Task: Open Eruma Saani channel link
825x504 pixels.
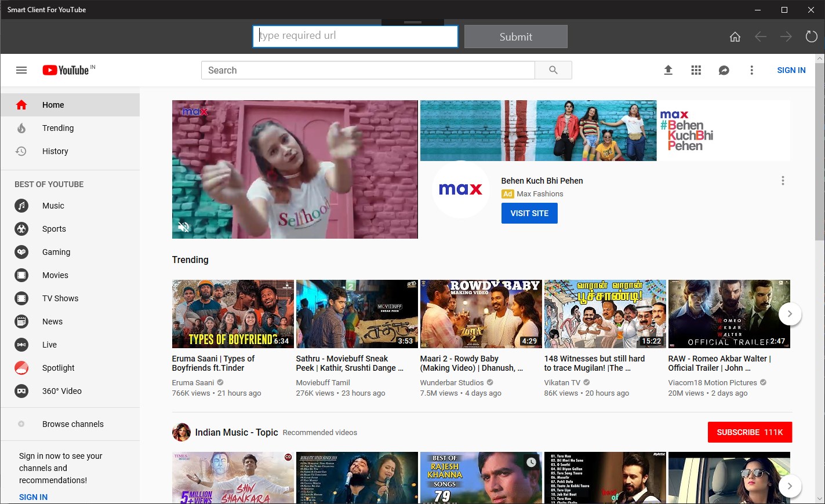Action: [x=193, y=382]
